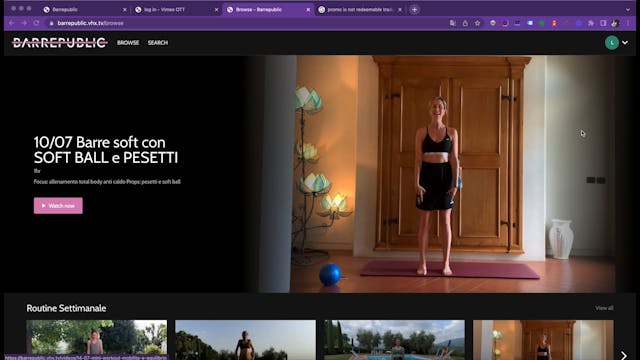Screen dimensions: 640x360
Task: Close the first Barrepublic tab
Action: (124, 9)
